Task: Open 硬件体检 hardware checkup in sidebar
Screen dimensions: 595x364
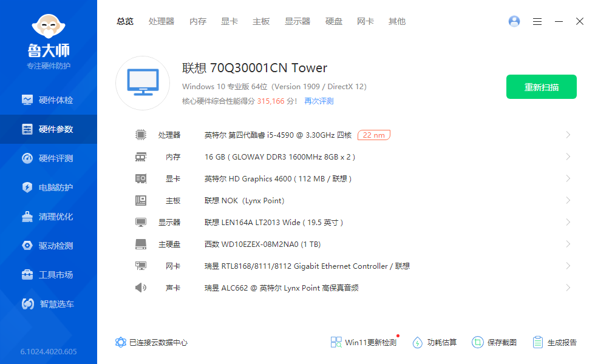Action: click(48, 100)
